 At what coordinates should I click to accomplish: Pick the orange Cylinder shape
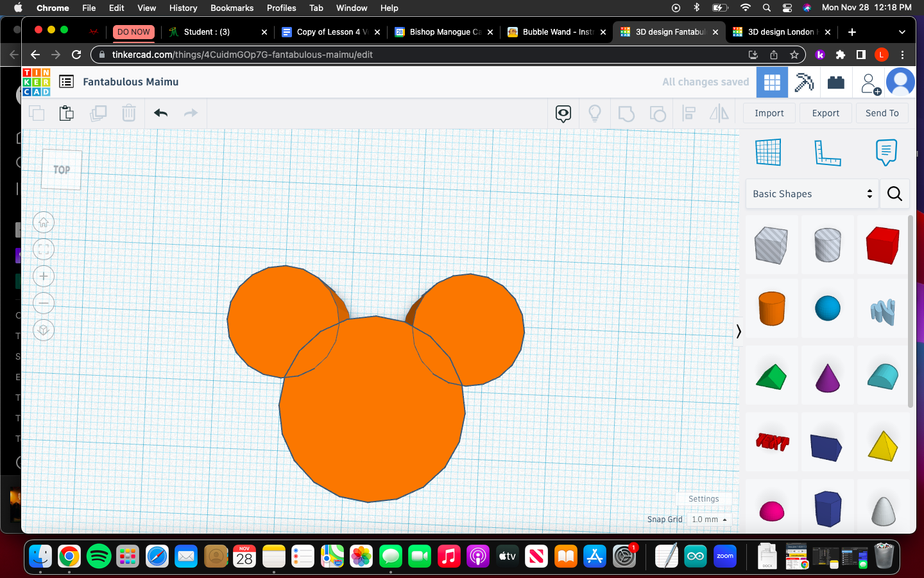[772, 309]
